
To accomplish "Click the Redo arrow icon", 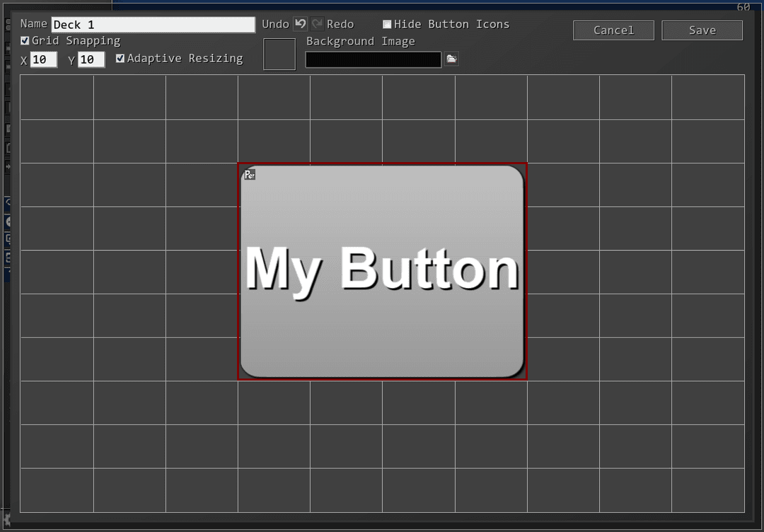I will click(317, 24).
